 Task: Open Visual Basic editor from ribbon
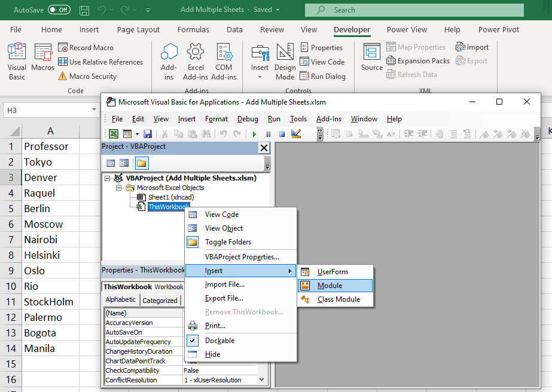coord(17,62)
